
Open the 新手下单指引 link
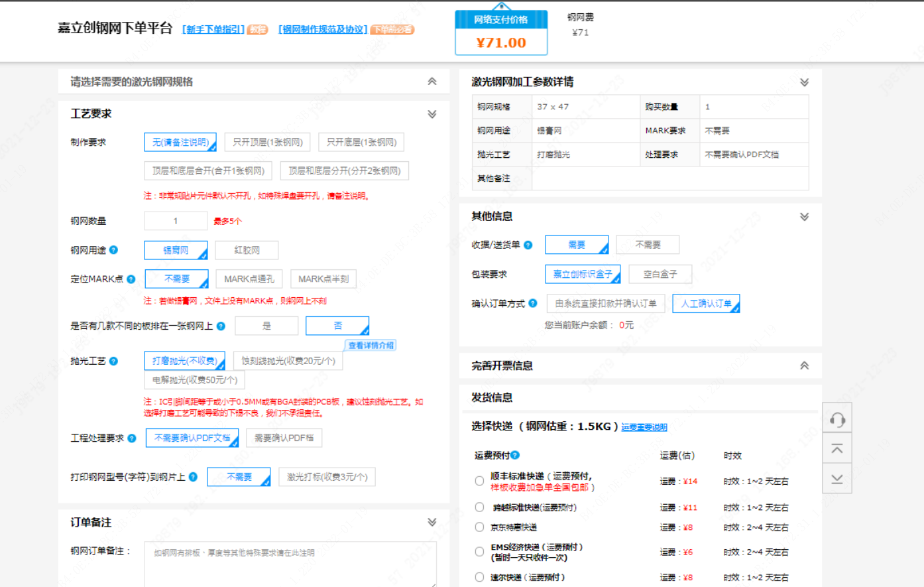[x=213, y=29]
